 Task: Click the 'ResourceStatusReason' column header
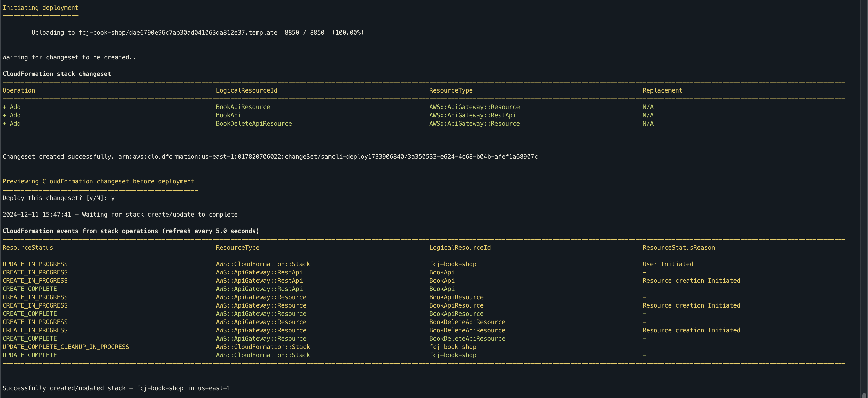click(x=679, y=248)
